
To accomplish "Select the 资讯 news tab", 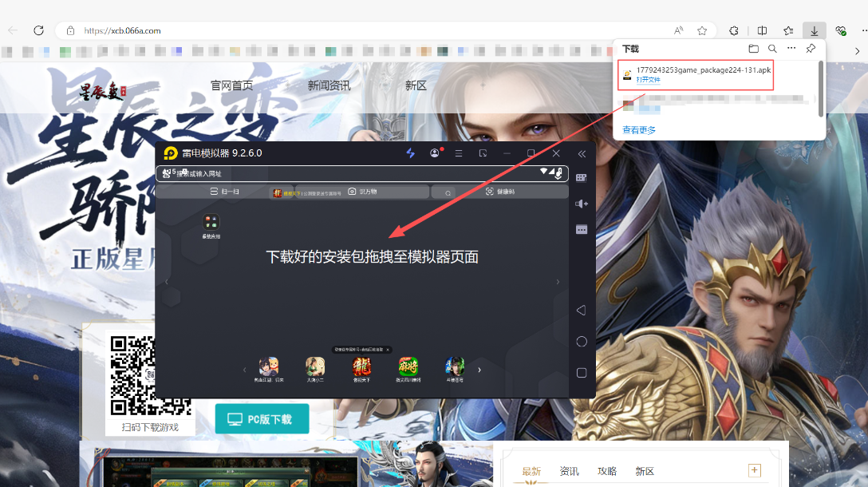I will click(569, 472).
